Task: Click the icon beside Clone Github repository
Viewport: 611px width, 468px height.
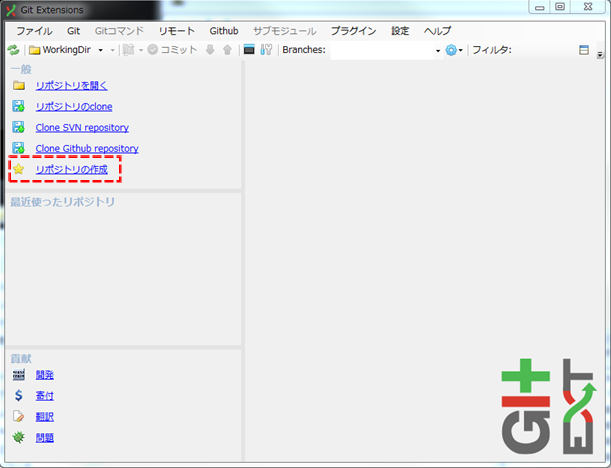Action: pos(18,148)
